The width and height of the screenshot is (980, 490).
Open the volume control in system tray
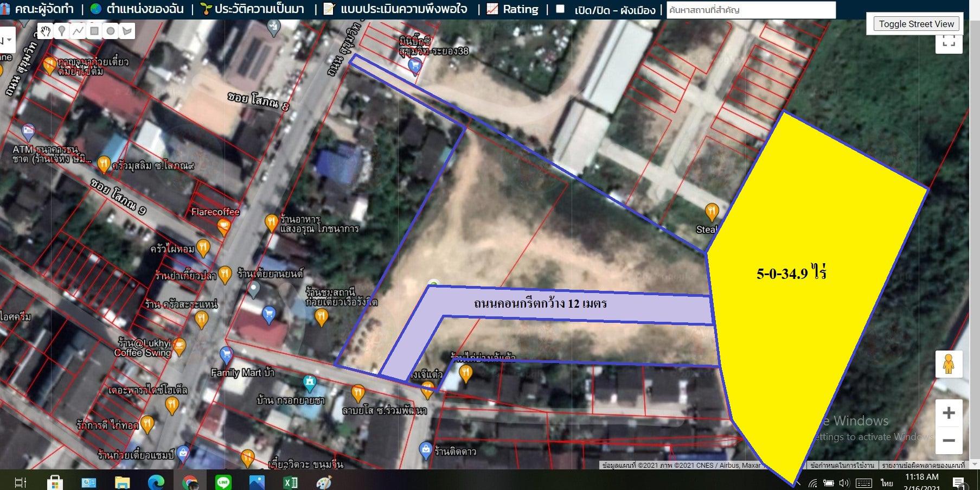pyautogui.click(x=844, y=483)
